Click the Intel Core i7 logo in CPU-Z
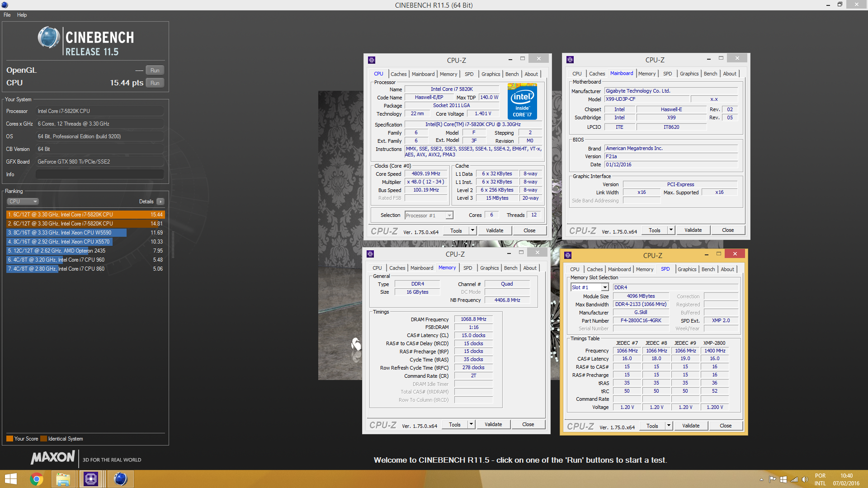 522,101
